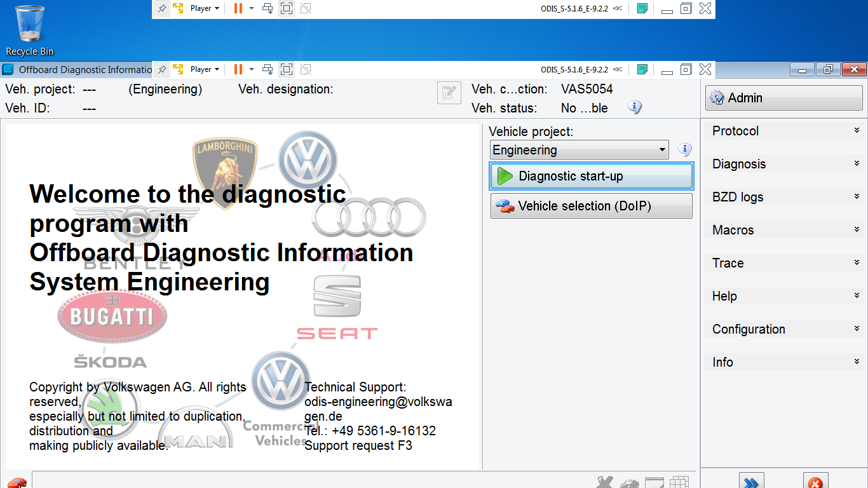The height and width of the screenshot is (488, 868).
Task: Click the green Diagnostic start-up play icon
Action: (x=505, y=176)
